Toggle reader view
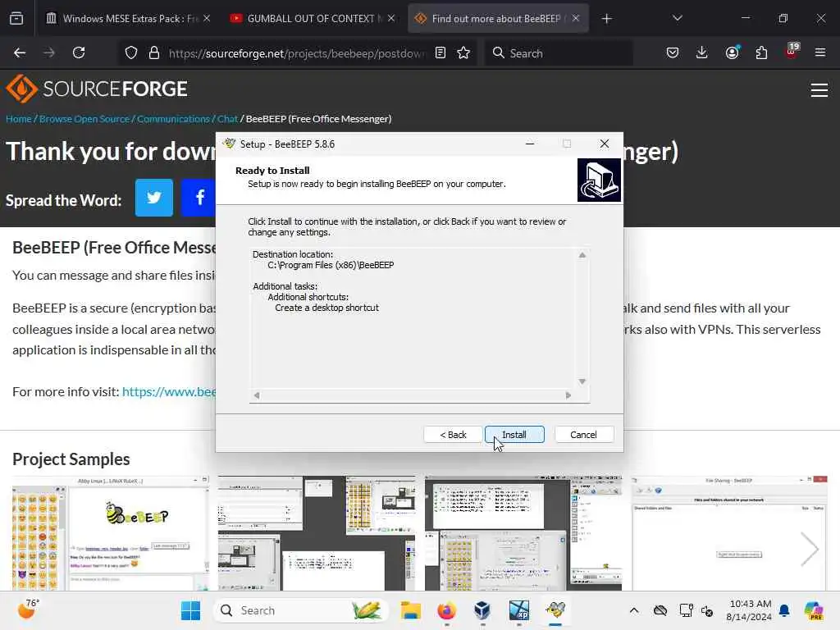Viewport: 840px width, 630px height. click(441, 53)
